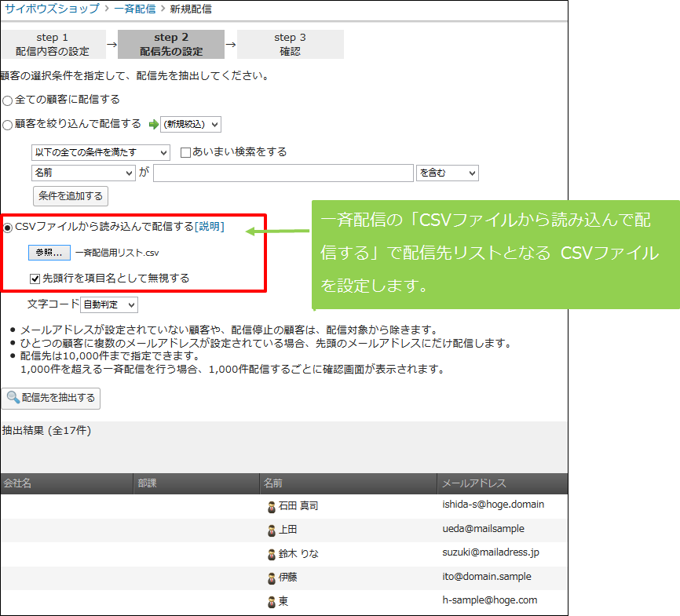Click the person icon beside 鈴木 りな

point(272,555)
